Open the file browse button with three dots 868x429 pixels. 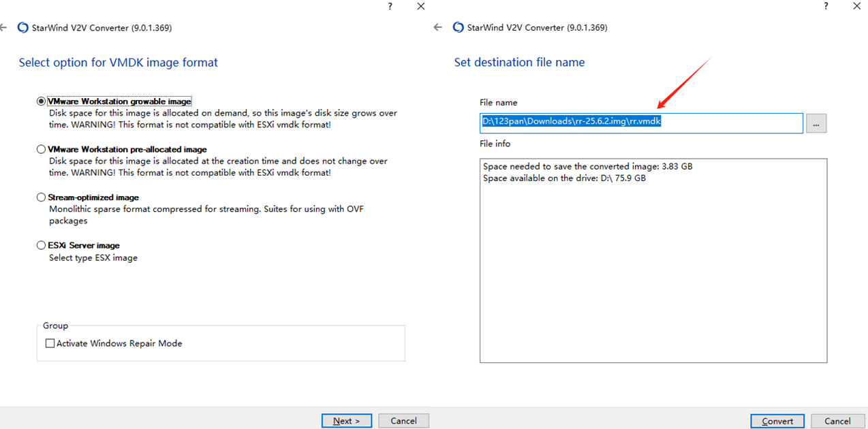point(816,123)
